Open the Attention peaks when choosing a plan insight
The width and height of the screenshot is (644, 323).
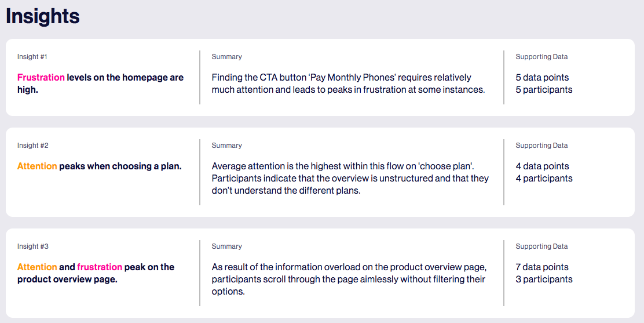pos(100,166)
